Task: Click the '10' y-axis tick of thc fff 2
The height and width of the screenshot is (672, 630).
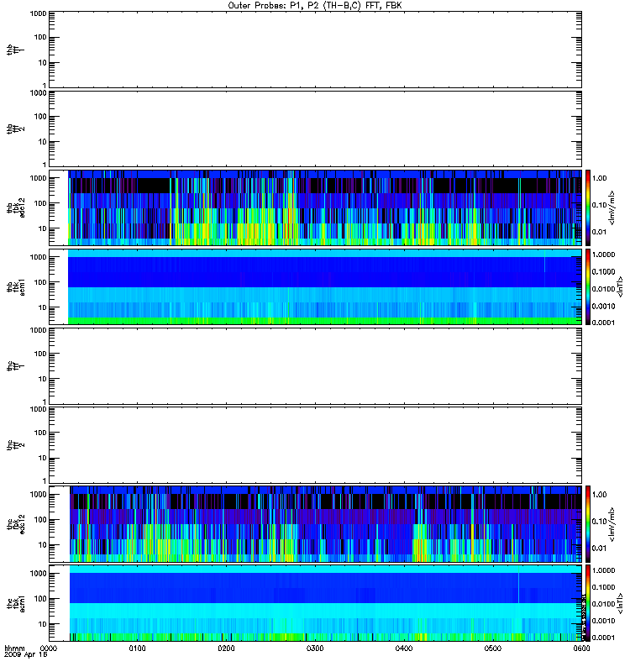Action: pos(43,458)
